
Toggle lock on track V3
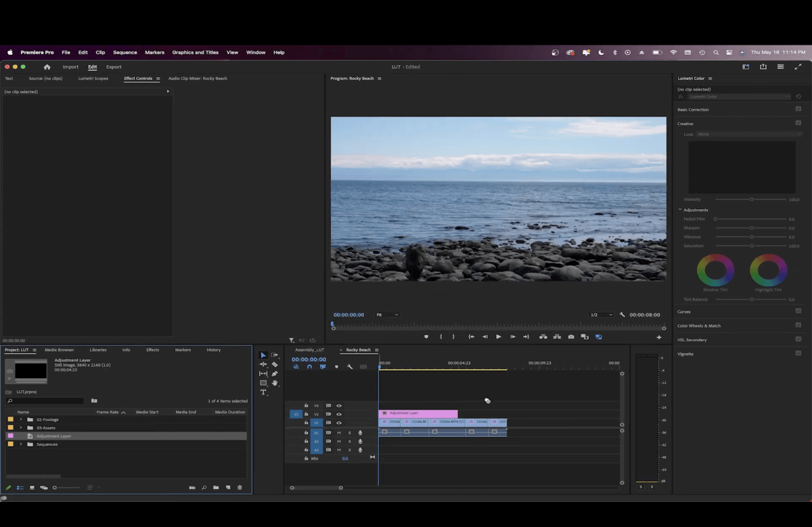coord(306,406)
